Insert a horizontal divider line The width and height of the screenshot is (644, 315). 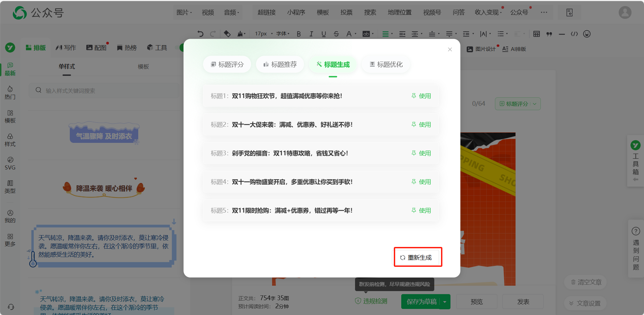562,34
